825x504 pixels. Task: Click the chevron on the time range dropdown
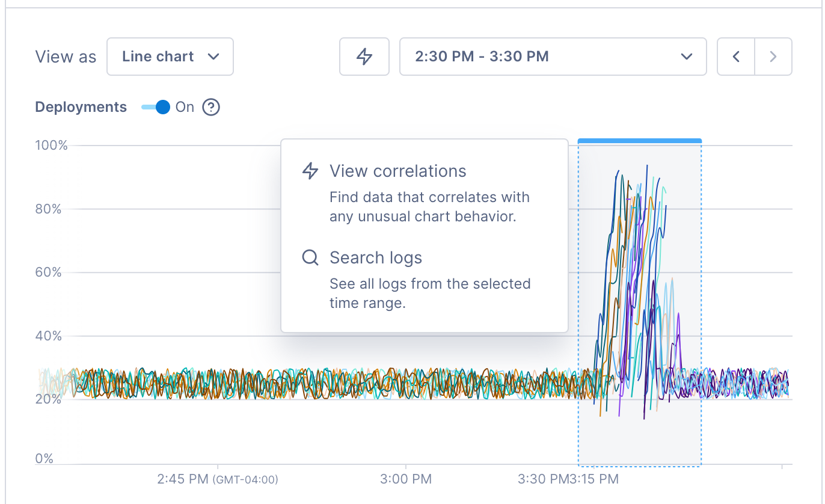pos(686,56)
